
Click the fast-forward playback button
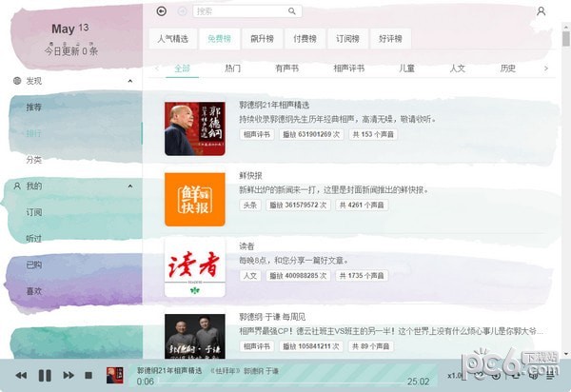[69, 375]
